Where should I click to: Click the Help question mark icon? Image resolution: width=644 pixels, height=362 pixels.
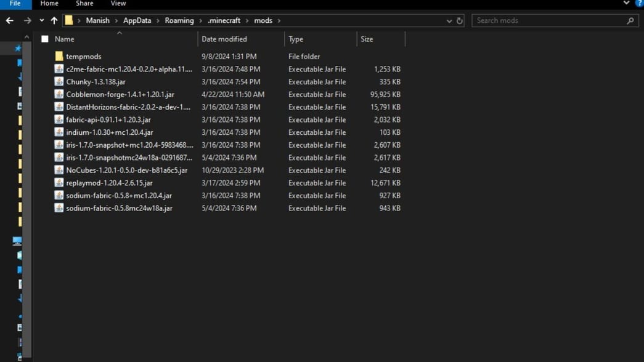(x=641, y=4)
